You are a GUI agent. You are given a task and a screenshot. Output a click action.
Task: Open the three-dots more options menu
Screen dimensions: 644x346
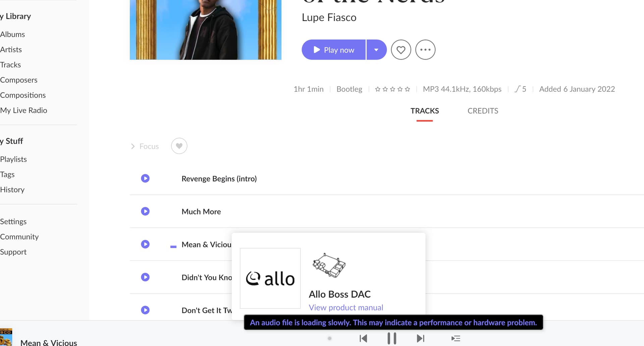425,50
